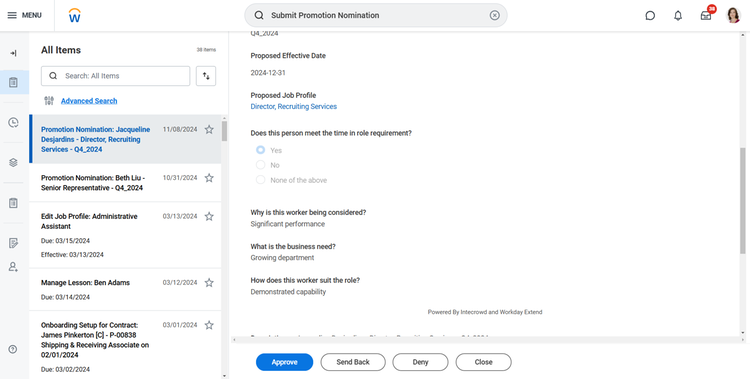Image resolution: width=750 pixels, height=379 pixels.
Task: Click the detail pane vertical scrollbar thumb
Action: pyautogui.click(x=743, y=201)
